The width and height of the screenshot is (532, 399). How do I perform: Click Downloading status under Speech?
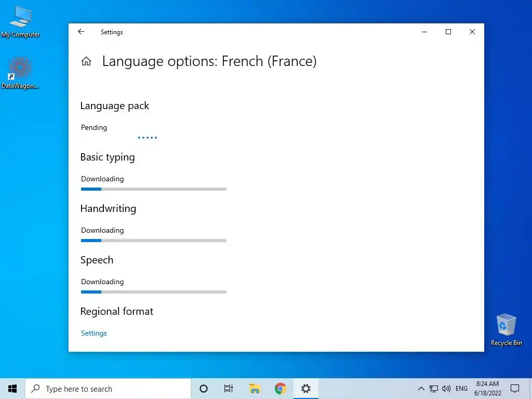click(x=102, y=282)
